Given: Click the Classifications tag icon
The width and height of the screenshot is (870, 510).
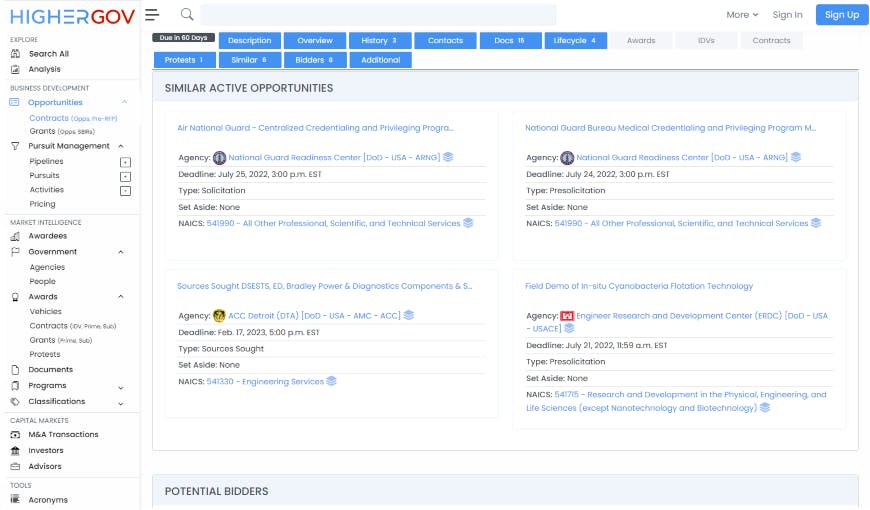Looking at the screenshot, I should [15, 402].
